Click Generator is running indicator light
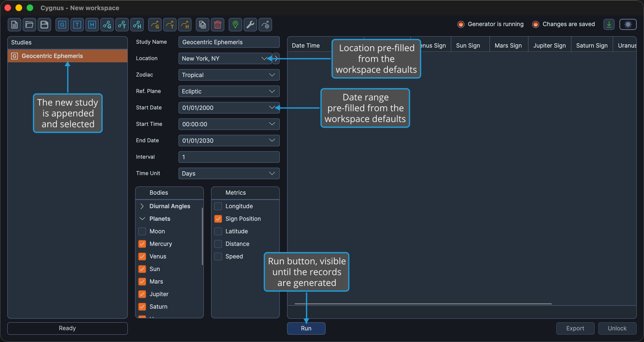The image size is (644, 342). coord(461,24)
